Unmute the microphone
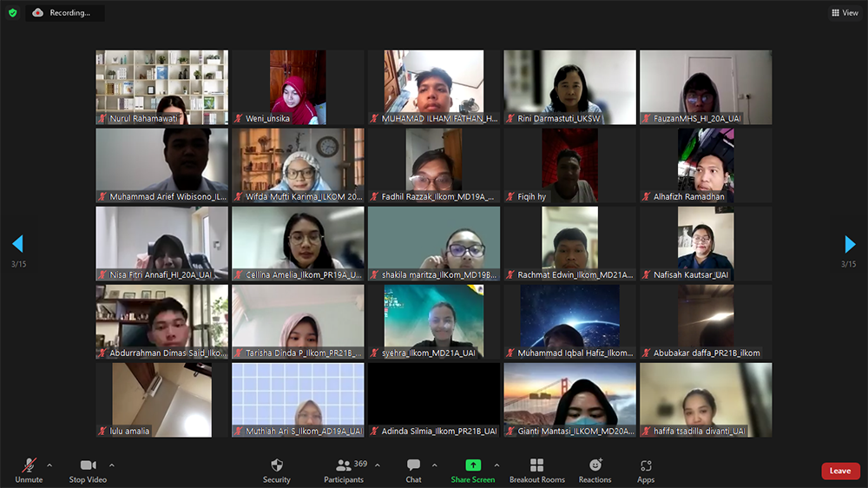The image size is (868, 488). coord(30,471)
